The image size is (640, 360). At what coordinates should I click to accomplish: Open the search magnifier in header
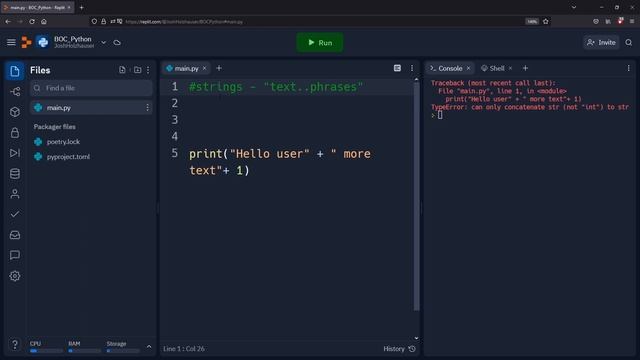point(629,42)
